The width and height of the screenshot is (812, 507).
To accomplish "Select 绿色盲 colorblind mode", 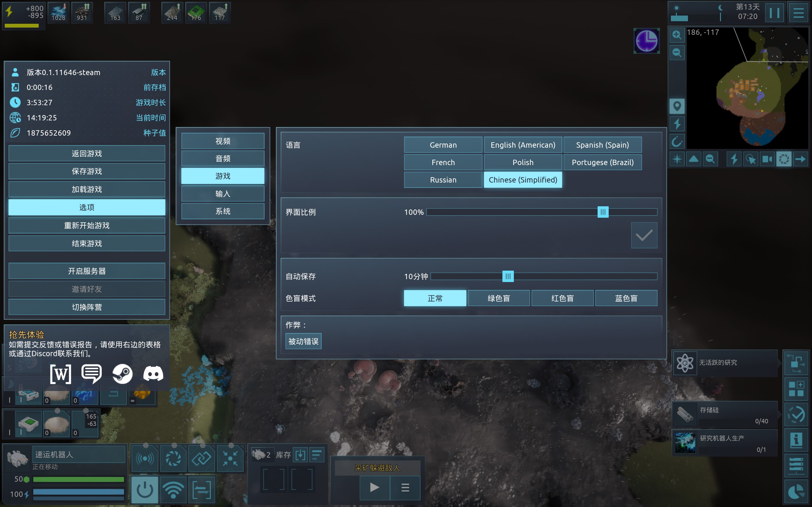I will tap(499, 298).
